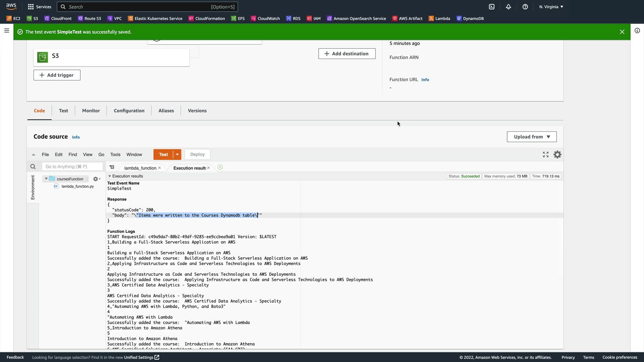Switch to the Configuration tab
The height and width of the screenshot is (362, 644).
(x=129, y=111)
